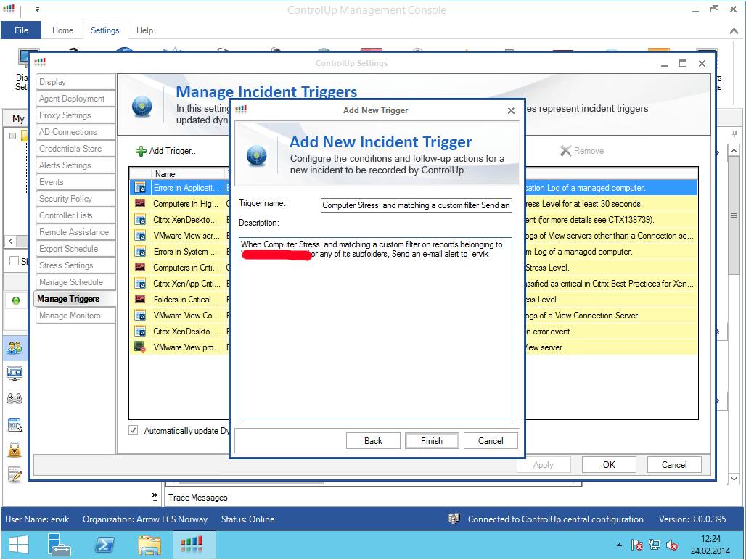Click Finish in Add New Trigger dialog
The width and height of the screenshot is (746, 560).
pos(432,441)
